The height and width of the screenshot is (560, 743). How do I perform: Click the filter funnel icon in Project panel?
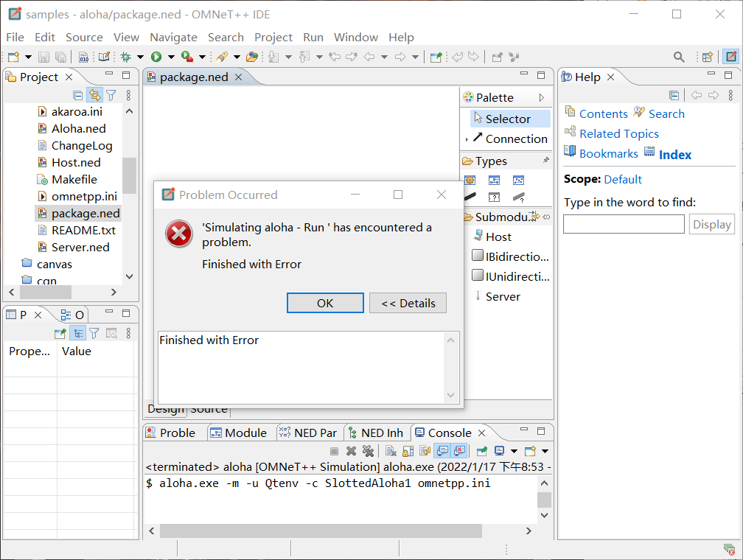click(x=111, y=95)
